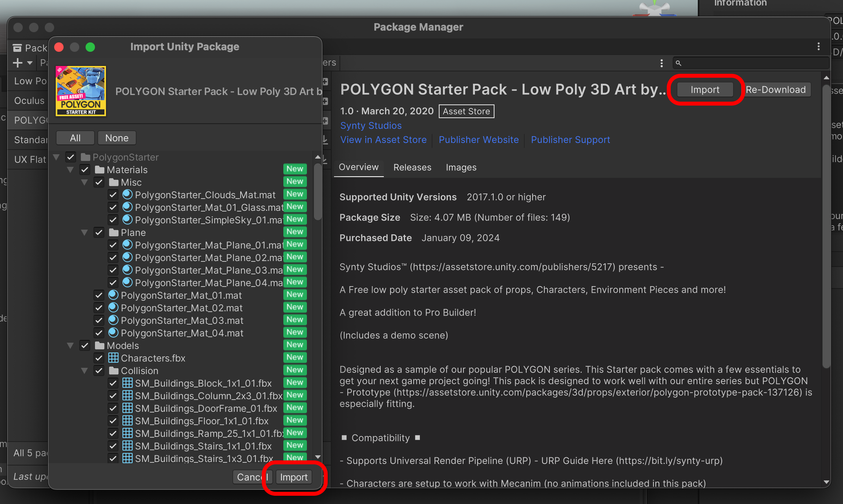The image size is (843, 504).
Task: Click the PolygonStarter_Clouds_Mat material icon
Action: [x=127, y=195]
